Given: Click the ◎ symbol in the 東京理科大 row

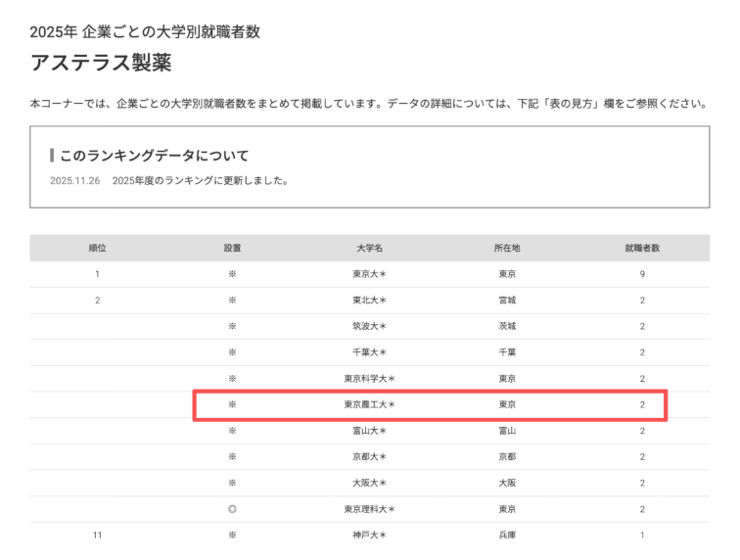Looking at the screenshot, I should tap(232, 509).
